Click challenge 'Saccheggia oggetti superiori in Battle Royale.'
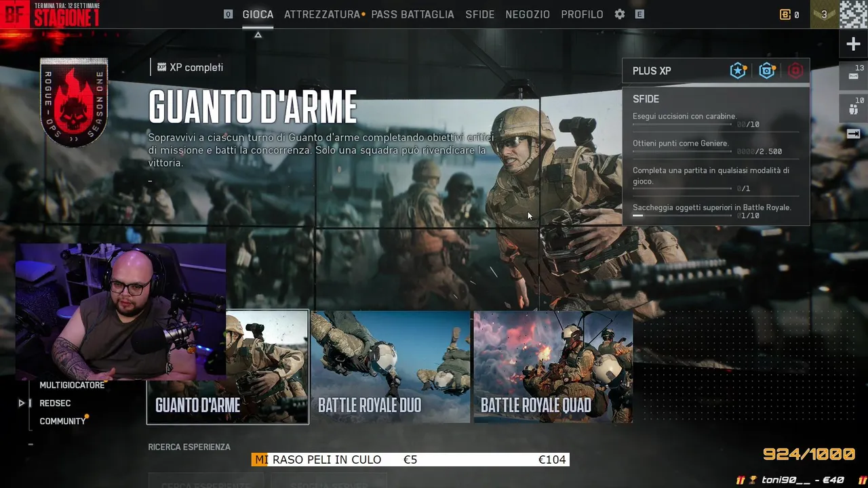This screenshot has height=488, width=868. coord(712,207)
